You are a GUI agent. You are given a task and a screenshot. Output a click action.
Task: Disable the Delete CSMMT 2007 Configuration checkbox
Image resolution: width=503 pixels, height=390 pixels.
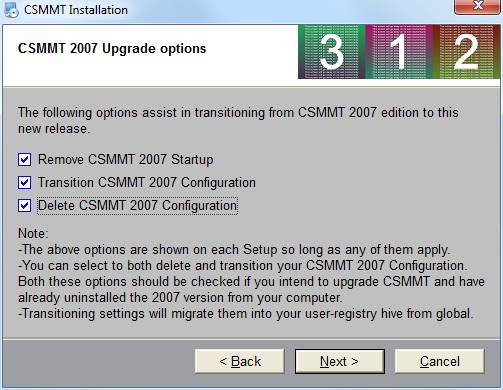click(25, 205)
